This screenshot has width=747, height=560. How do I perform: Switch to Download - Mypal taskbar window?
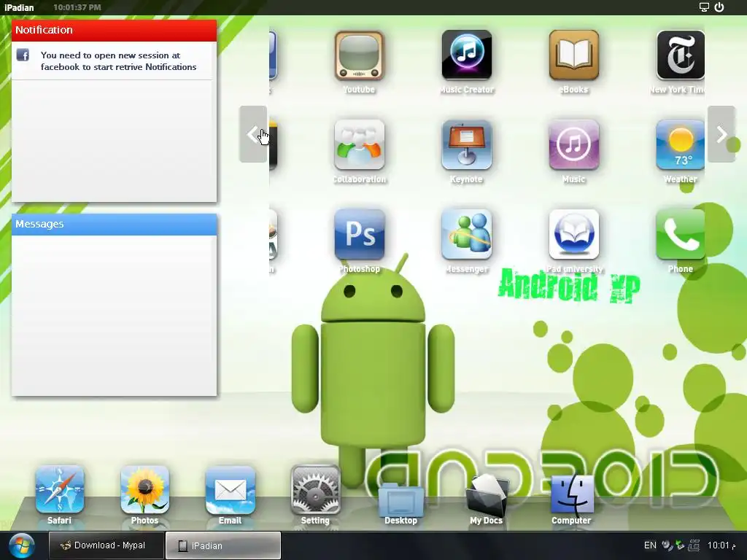(x=107, y=545)
